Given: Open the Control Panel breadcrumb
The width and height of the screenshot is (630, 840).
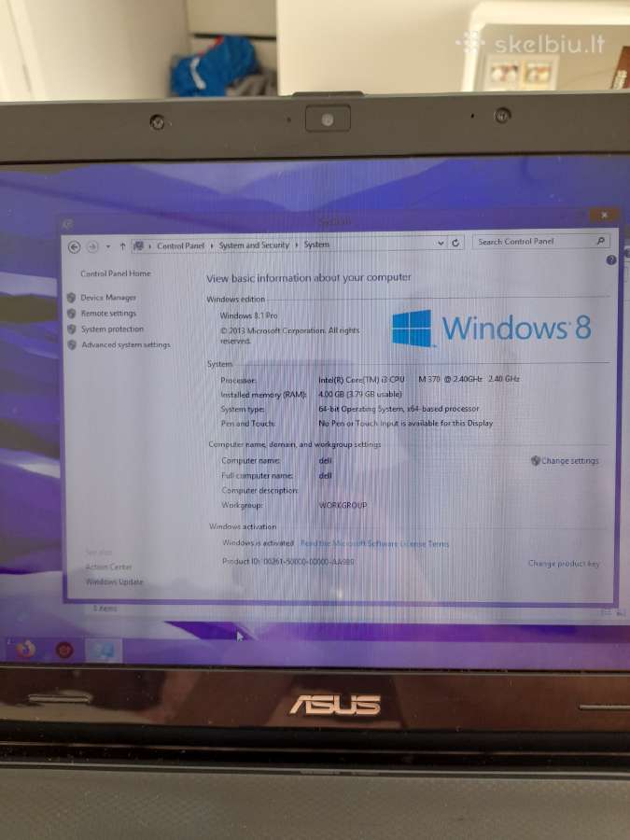Looking at the screenshot, I should [180, 245].
